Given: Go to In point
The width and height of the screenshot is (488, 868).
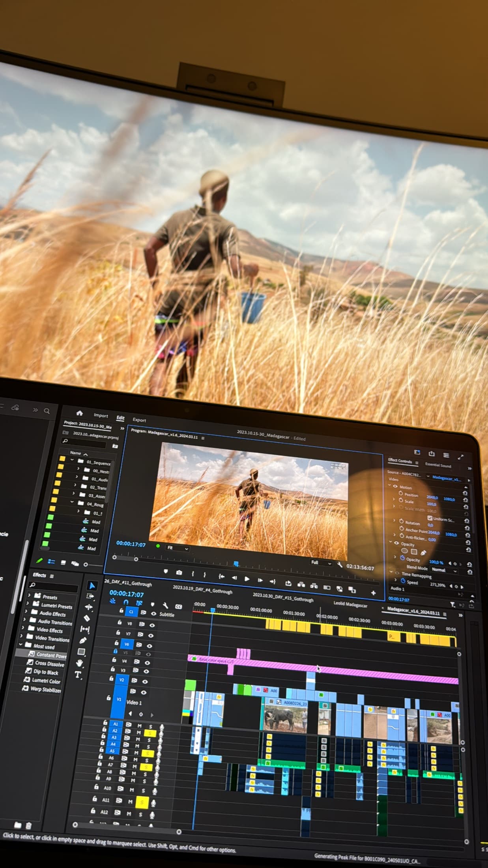Looking at the screenshot, I should 222,576.
